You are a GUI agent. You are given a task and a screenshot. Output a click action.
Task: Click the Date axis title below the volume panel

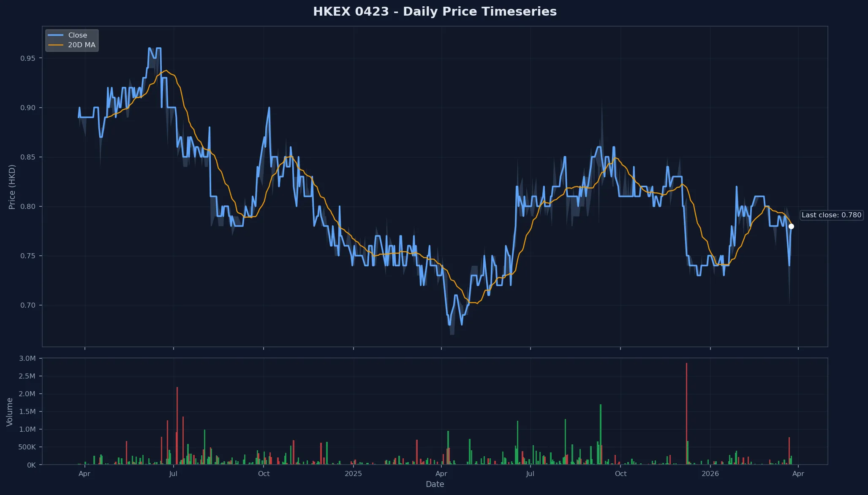pos(435,484)
